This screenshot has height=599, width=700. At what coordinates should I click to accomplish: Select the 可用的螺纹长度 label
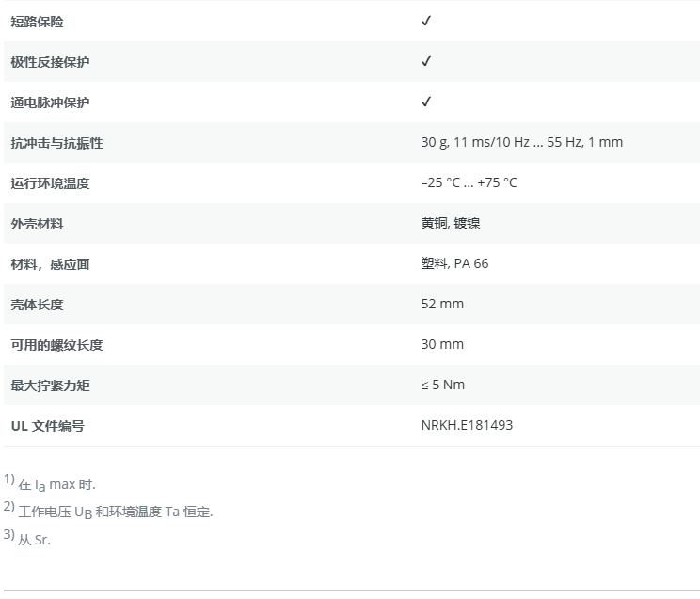pyautogui.click(x=56, y=345)
